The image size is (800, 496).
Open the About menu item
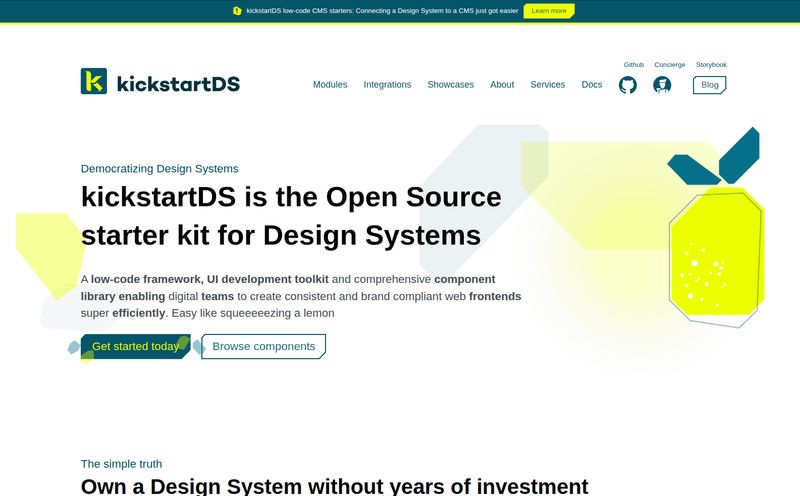click(x=502, y=85)
